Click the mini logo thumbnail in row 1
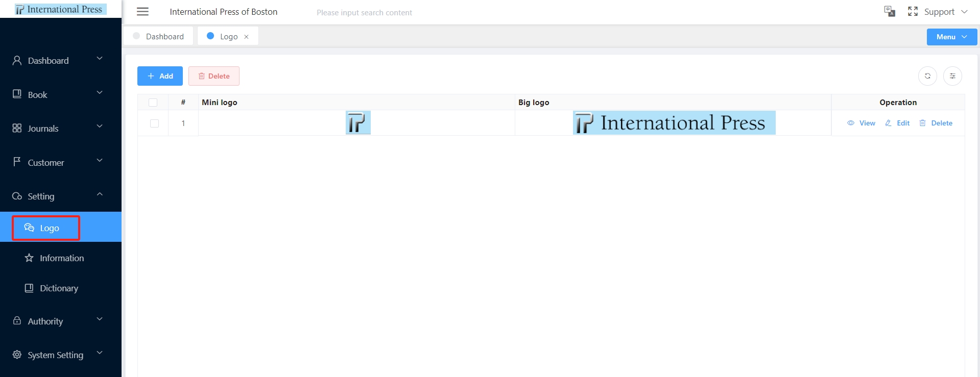Screen dimensions: 980x377 click(358, 122)
